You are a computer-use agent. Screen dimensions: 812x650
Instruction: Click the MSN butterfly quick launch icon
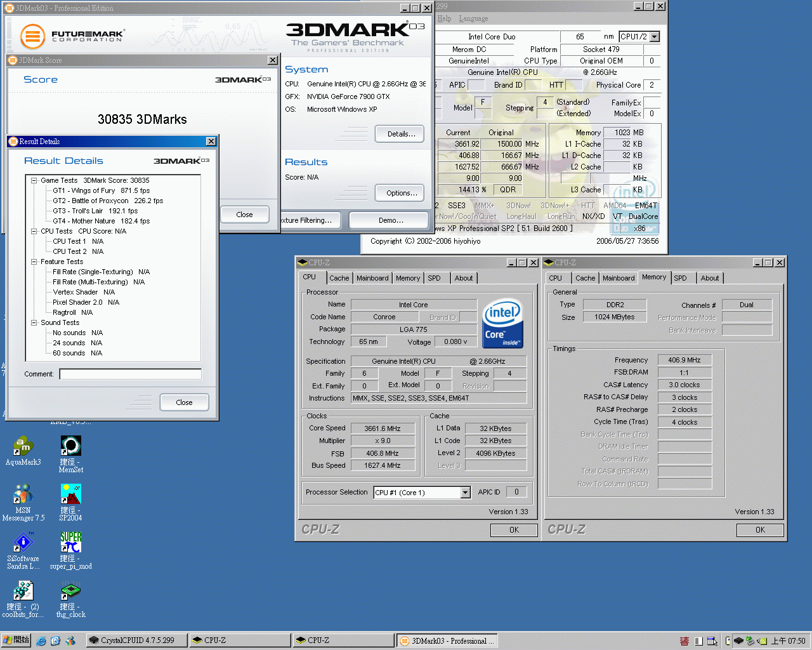coord(70,641)
